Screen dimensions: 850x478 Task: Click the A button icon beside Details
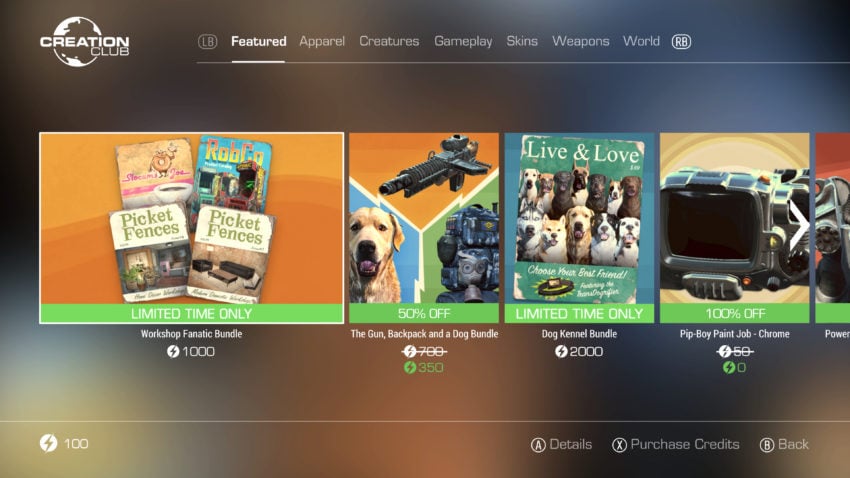[538, 445]
